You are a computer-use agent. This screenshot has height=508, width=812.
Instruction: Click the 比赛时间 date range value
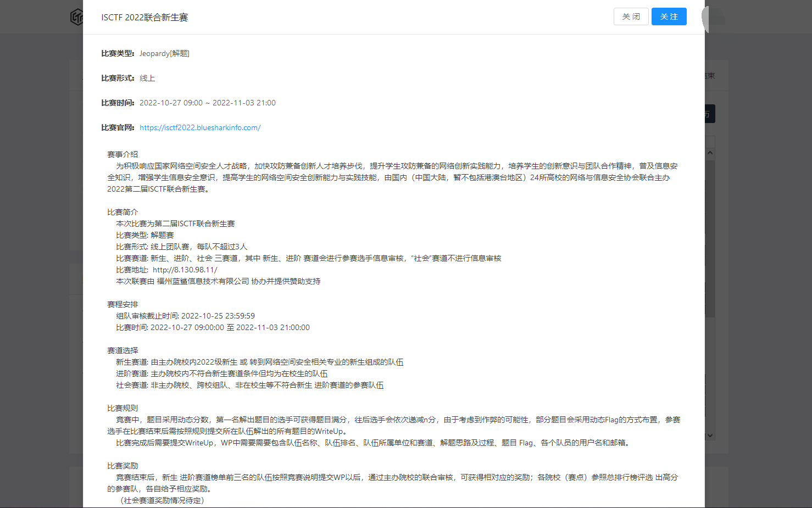pos(208,103)
